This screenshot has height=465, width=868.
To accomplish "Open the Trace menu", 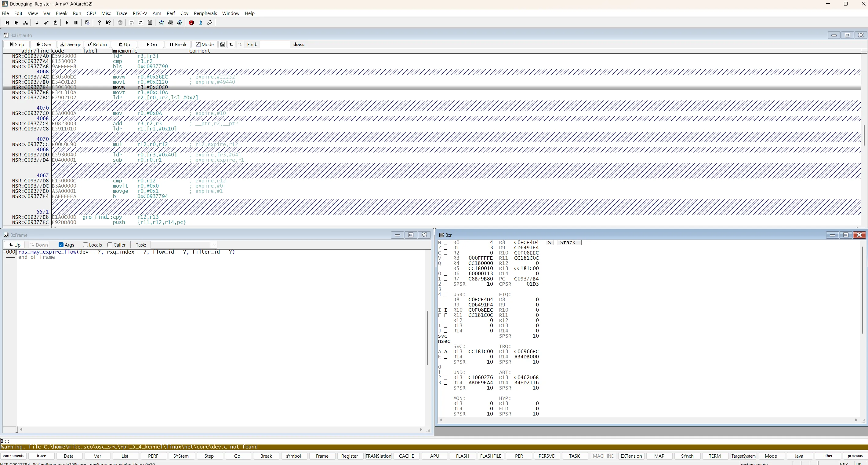I will click(122, 13).
